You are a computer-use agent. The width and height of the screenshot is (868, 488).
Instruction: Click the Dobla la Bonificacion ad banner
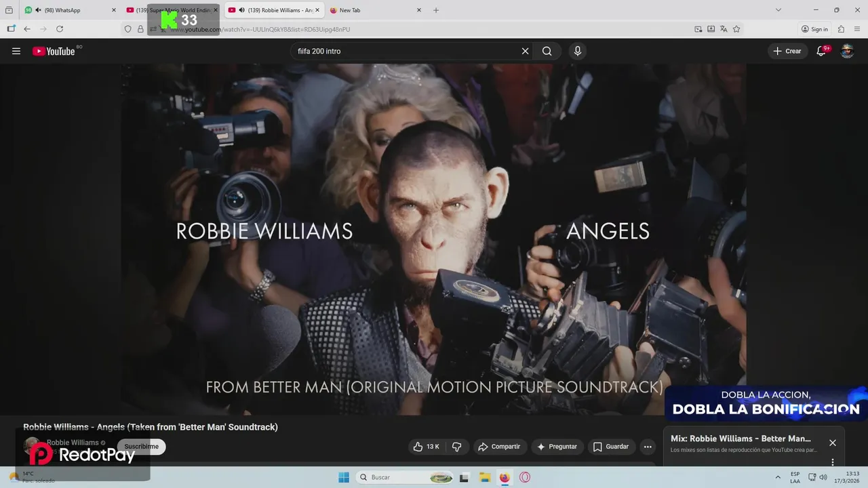click(766, 403)
